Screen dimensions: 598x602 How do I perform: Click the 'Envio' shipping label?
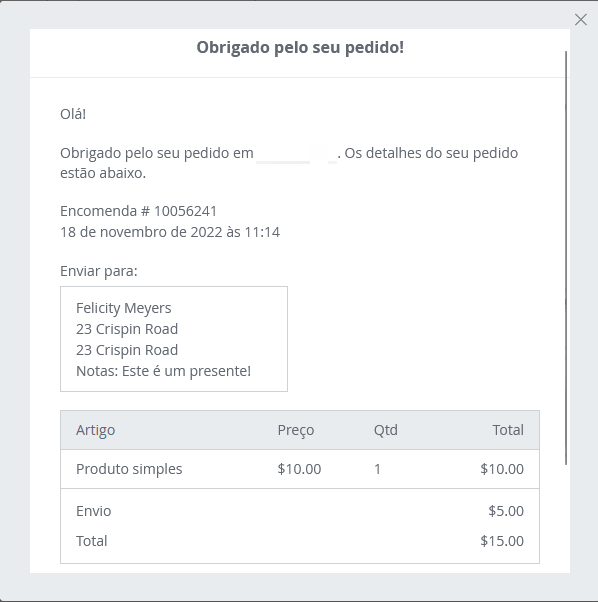click(x=94, y=511)
